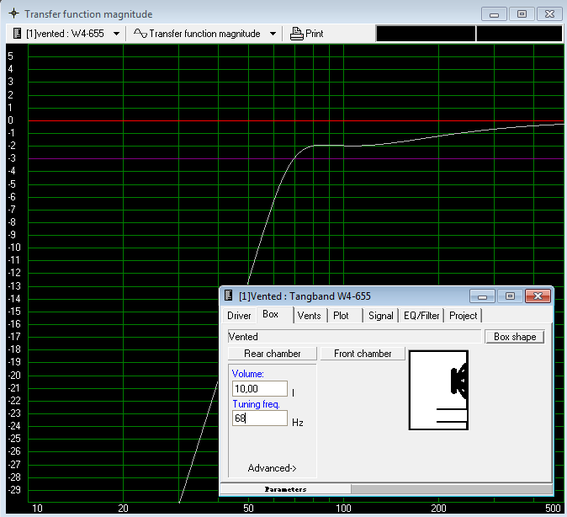Click the star icon in the title bar
This screenshot has width=567, height=517.
point(14,14)
